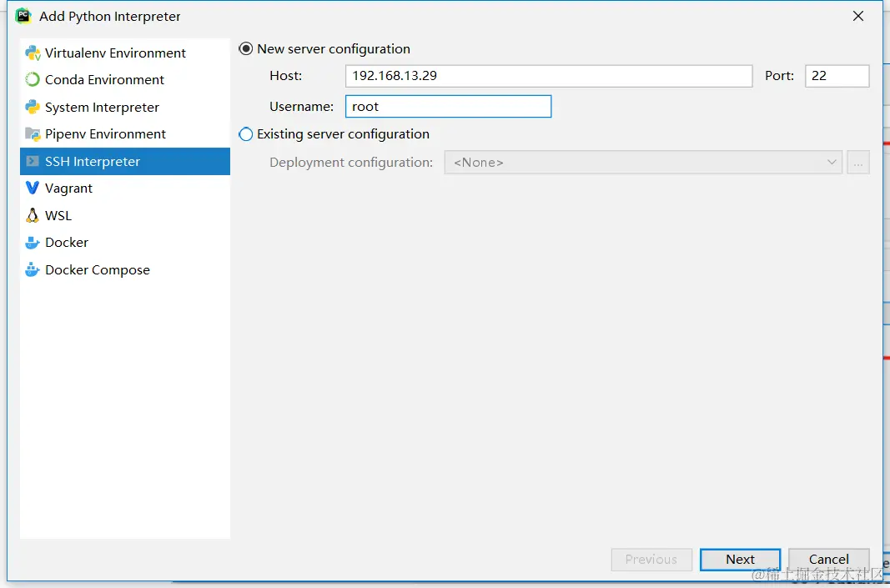Screen dimensions: 890x588
Task: Click the disabled Previous button
Action: [x=651, y=559]
